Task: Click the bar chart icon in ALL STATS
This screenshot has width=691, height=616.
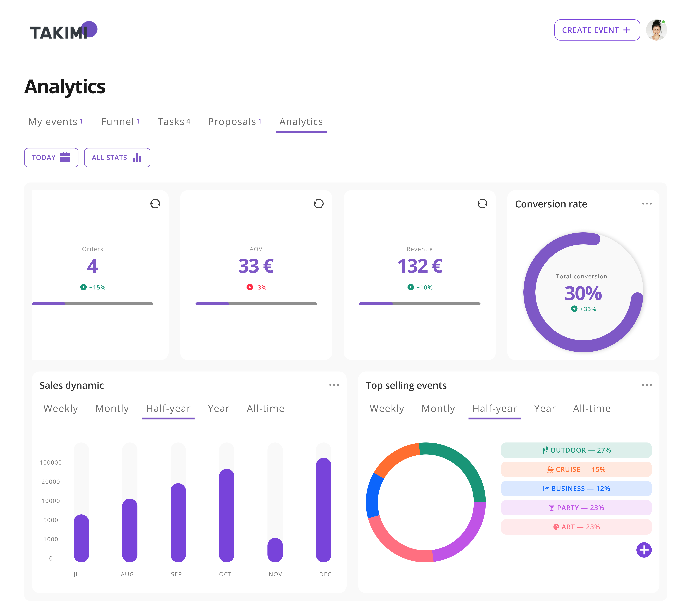Action: (137, 157)
